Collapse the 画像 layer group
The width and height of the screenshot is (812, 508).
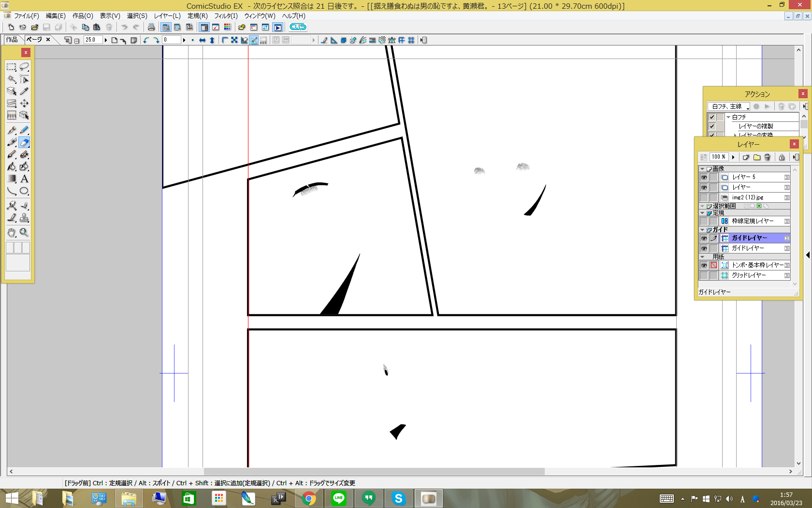(702, 169)
